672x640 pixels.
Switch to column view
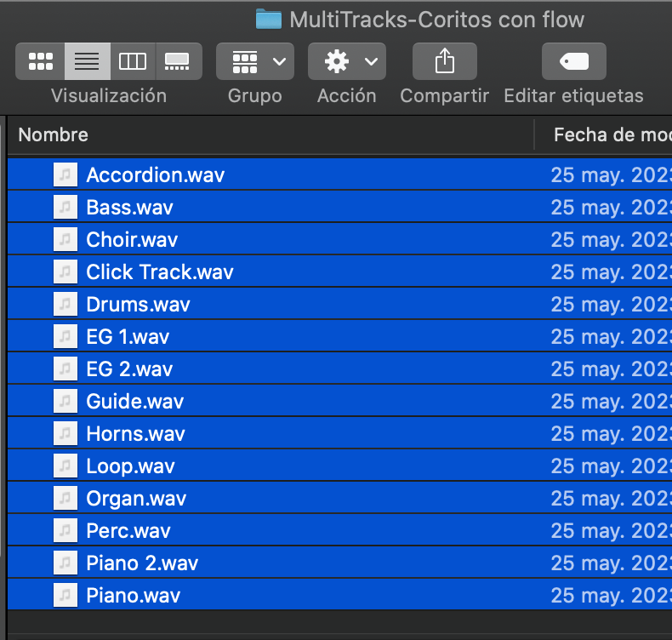point(133,61)
